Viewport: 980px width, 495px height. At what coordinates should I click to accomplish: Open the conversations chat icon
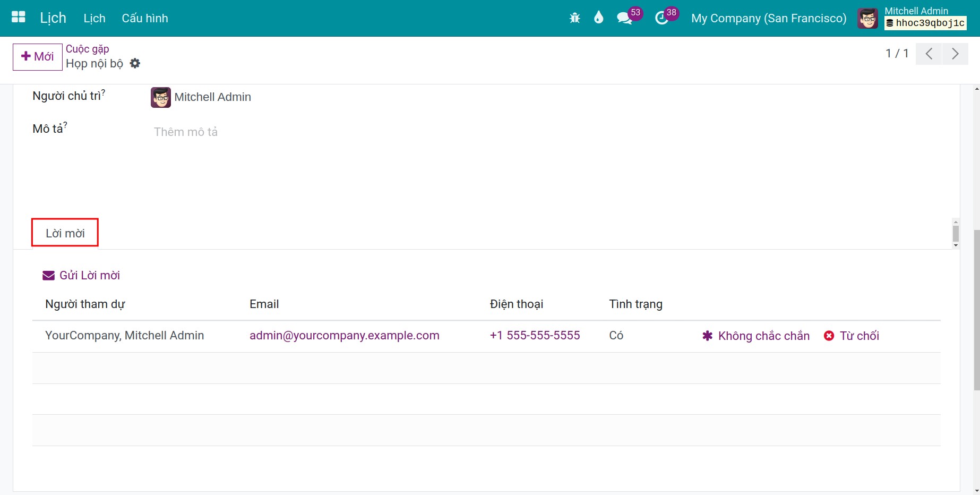click(x=624, y=19)
